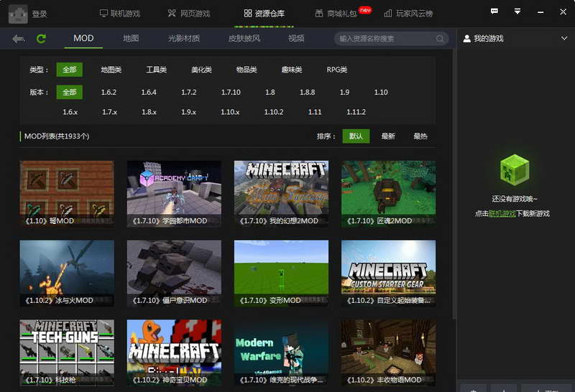Click 登录 to log in

pos(40,14)
